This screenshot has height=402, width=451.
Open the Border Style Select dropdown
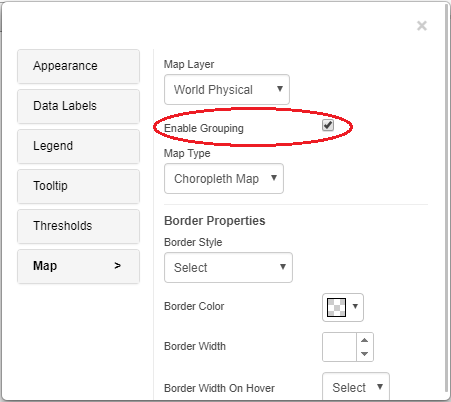tap(228, 267)
